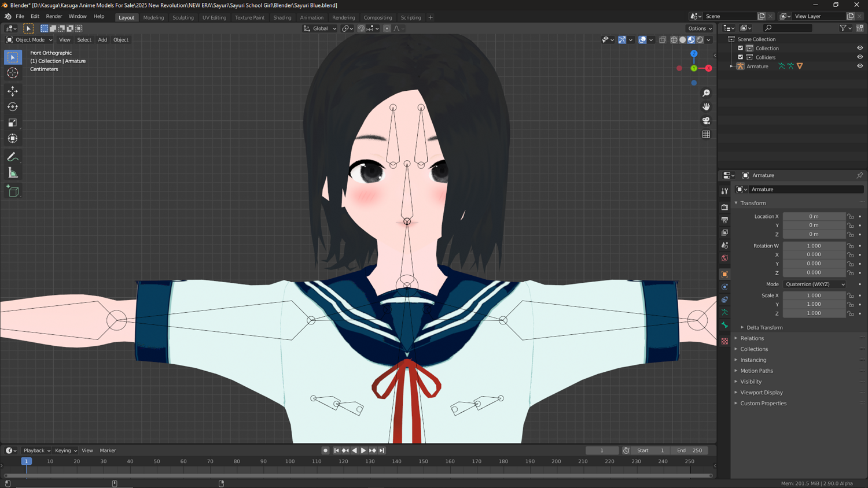
Task: Activate the Rotate tool
Action: (x=13, y=107)
